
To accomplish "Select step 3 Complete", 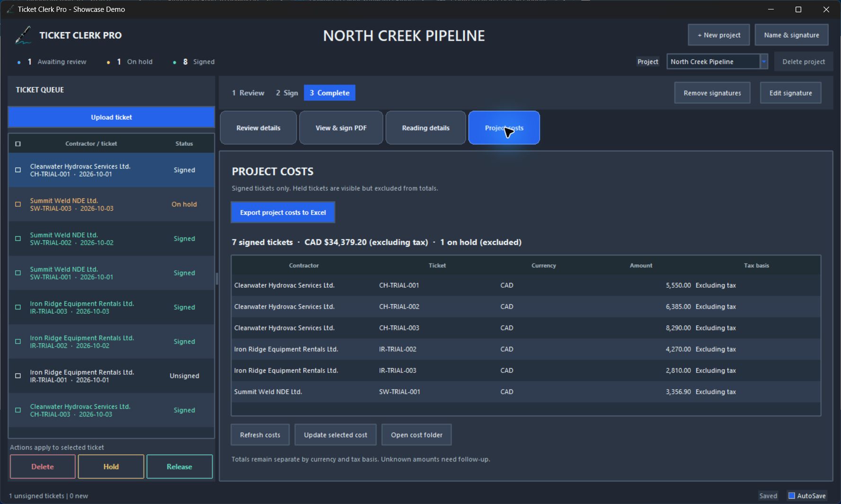I will point(329,93).
